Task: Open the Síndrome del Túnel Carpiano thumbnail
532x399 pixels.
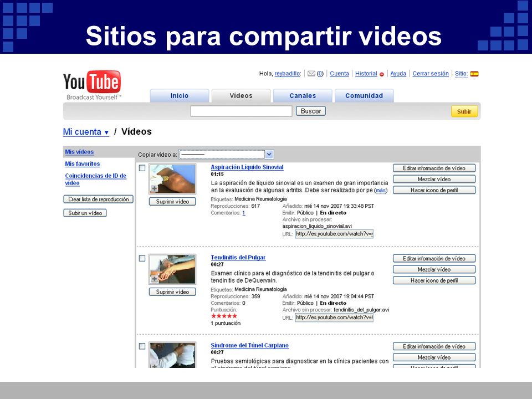Action: click(x=172, y=355)
